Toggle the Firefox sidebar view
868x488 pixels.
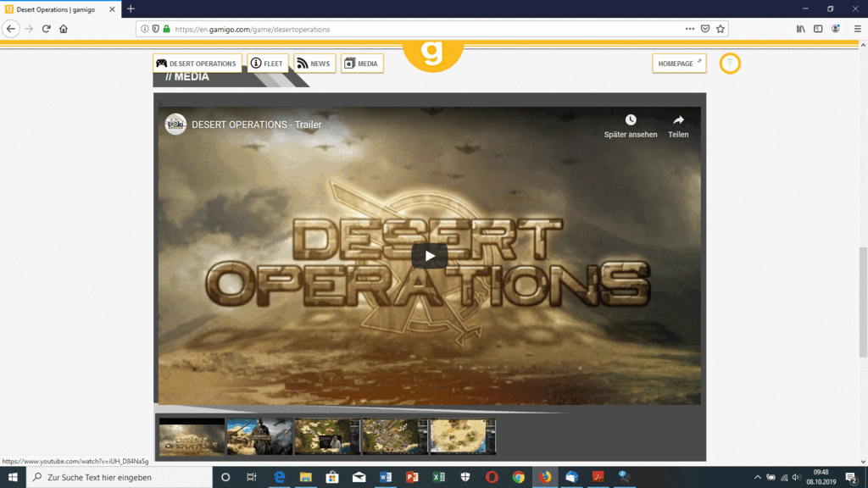pyautogui.click(x=818, y=29)
